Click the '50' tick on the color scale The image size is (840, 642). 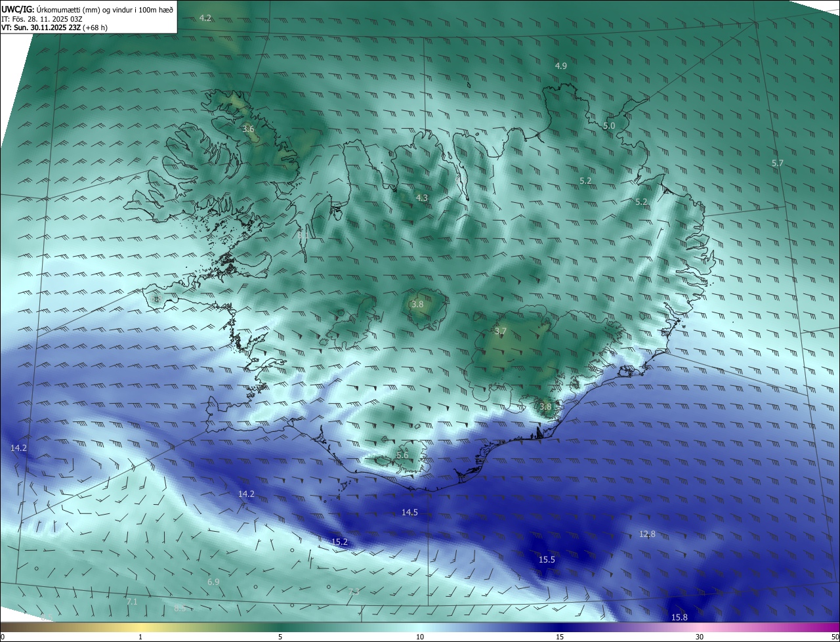pos(834,637)
